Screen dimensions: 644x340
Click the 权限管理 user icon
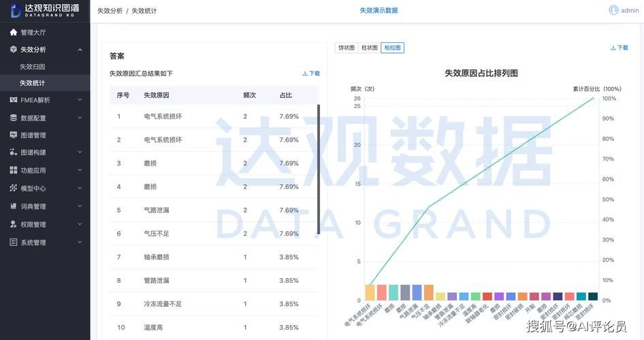14,224
